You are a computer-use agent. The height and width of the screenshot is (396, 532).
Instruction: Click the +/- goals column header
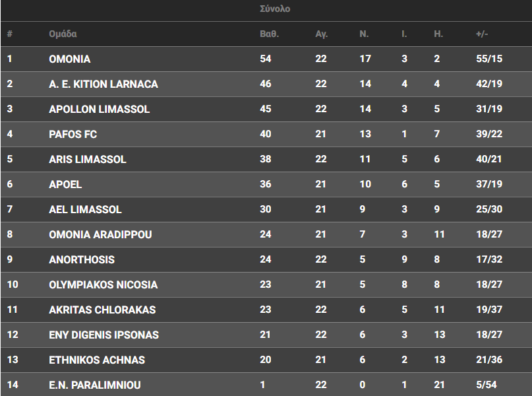click(x=482, y=34)
